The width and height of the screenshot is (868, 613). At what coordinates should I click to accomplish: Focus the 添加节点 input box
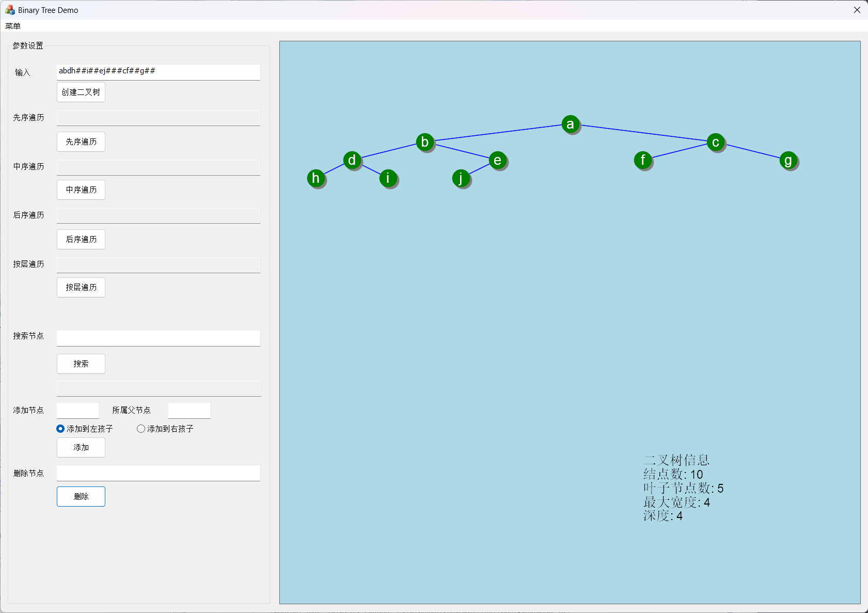coord(78,411)
